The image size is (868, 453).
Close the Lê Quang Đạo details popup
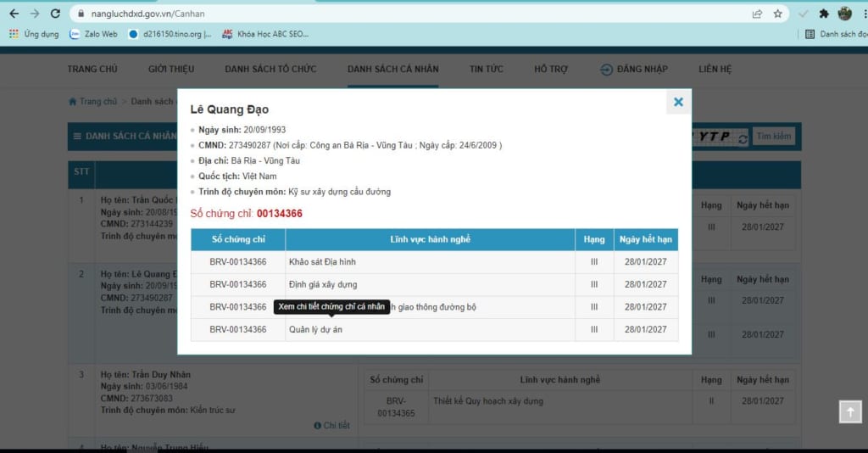678,102
